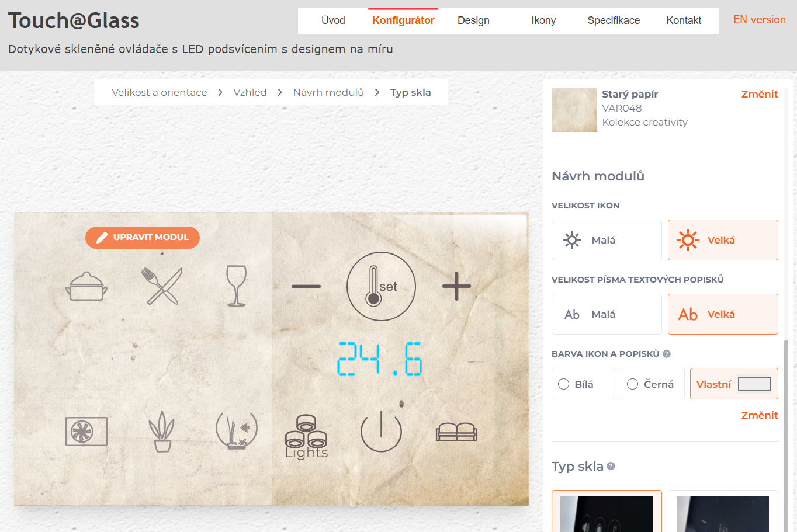Choose Černá icon color option
Screen dimensions: 797x532
click(633, 384)
